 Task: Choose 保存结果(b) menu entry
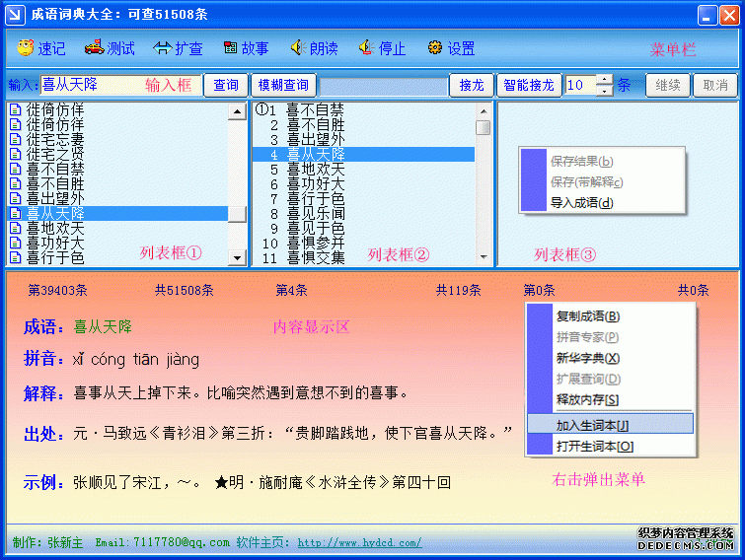[602, 162]
